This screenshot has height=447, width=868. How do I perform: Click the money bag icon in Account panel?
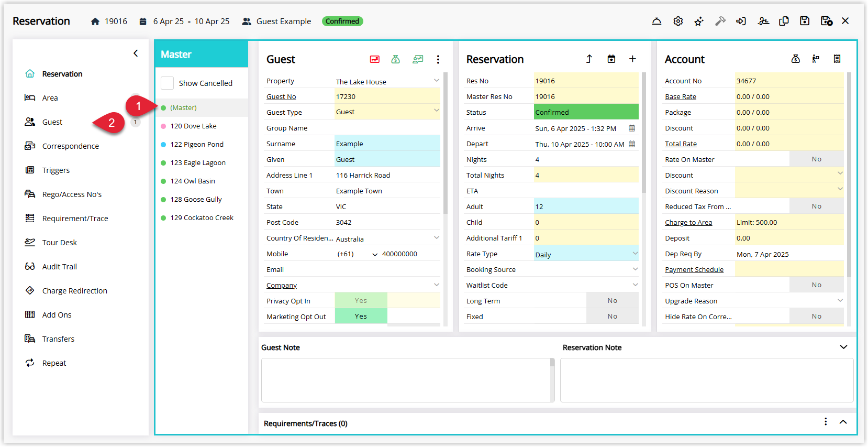(x=796, y=59)
